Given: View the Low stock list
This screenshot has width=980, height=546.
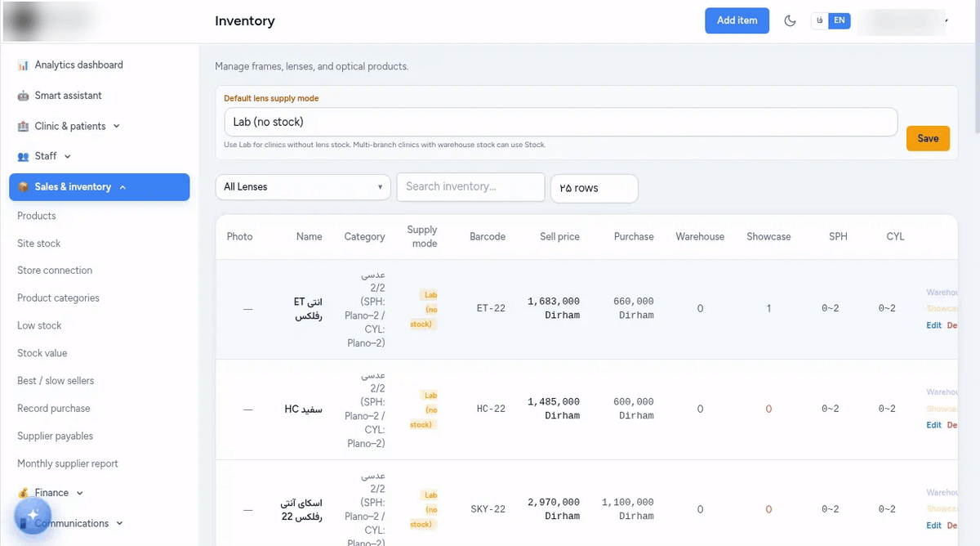Looking at the screenshot, I should [x=39, y=325].
